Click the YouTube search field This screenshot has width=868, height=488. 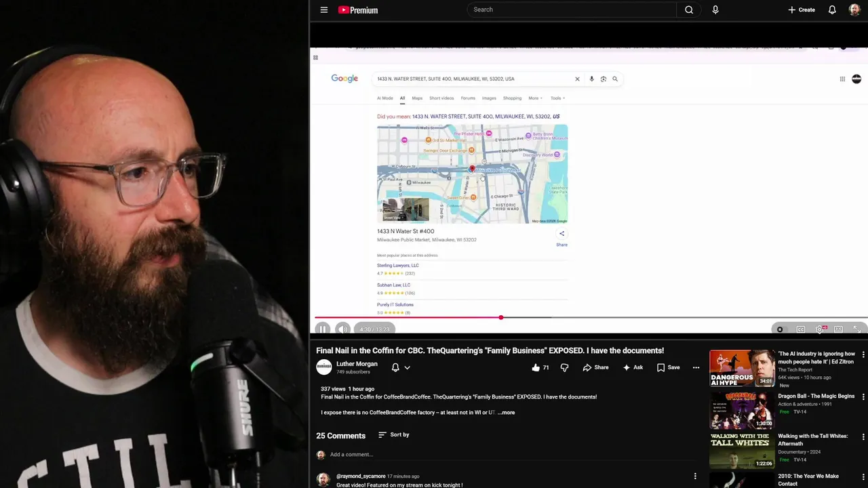pos(571,9)
